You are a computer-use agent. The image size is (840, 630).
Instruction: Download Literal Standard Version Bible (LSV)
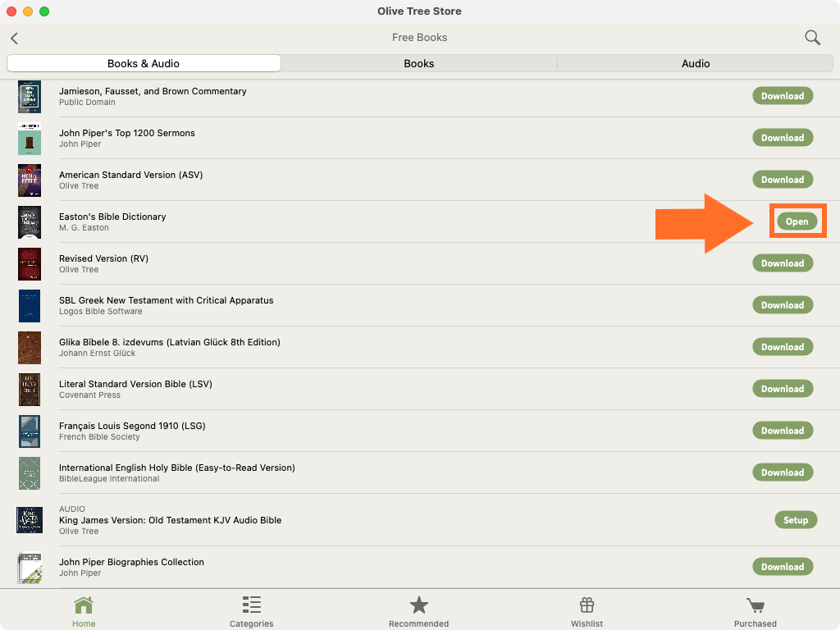coord(783,388)
